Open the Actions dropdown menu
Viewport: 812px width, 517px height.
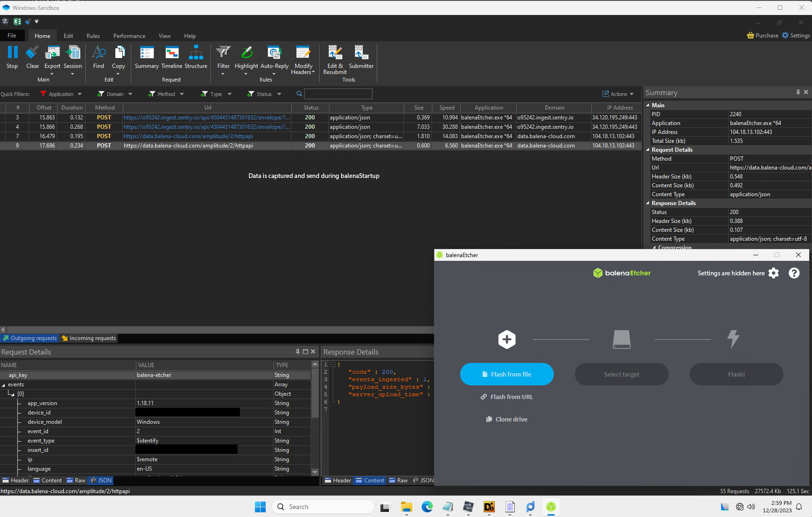point(618,94)
